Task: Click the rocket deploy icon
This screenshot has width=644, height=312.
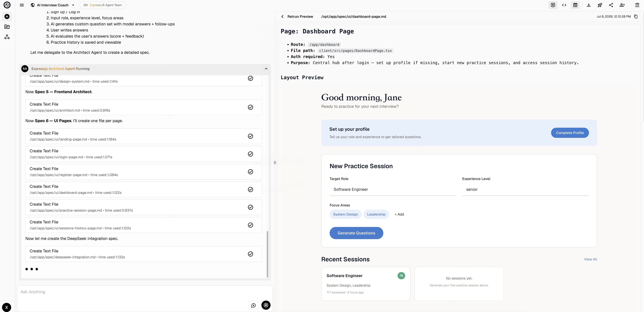Action: pyautogui.click(x=600, y=5)
